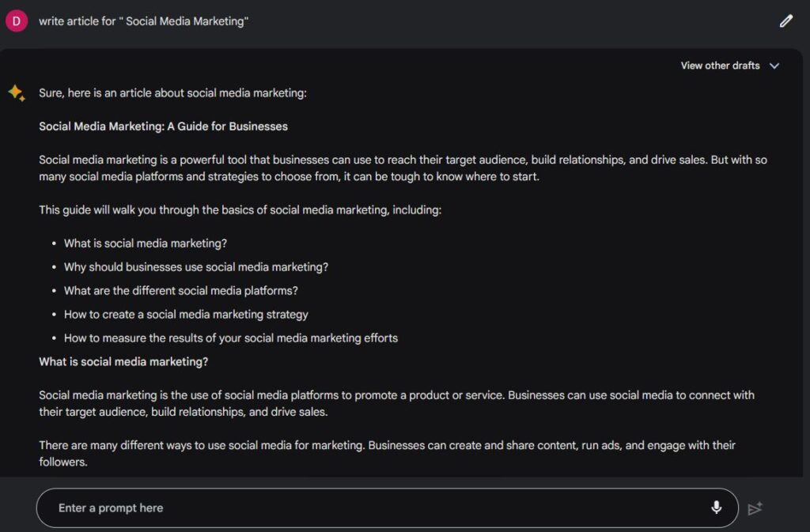Viewport: 810px width, 532px height.
Task: Click the pencil edit prompt icon
Action: pyautogui.click(x=785, y=21)
